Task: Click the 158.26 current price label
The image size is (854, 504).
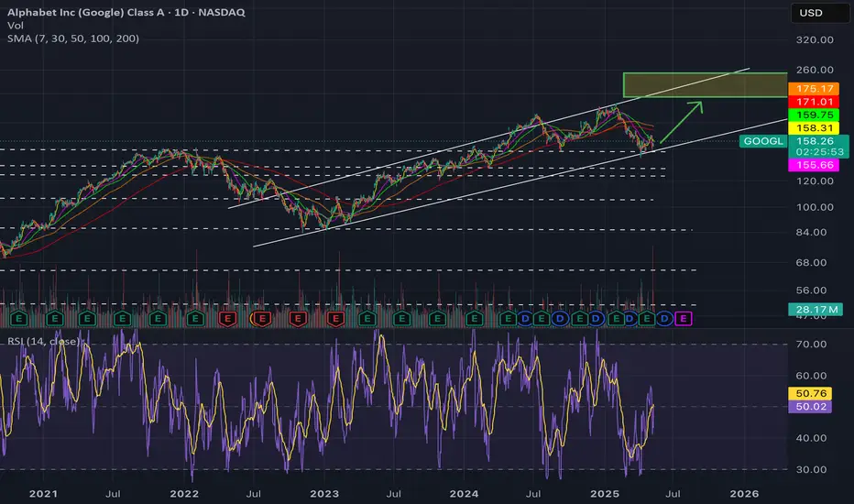Action: click(x=815, y=141)
